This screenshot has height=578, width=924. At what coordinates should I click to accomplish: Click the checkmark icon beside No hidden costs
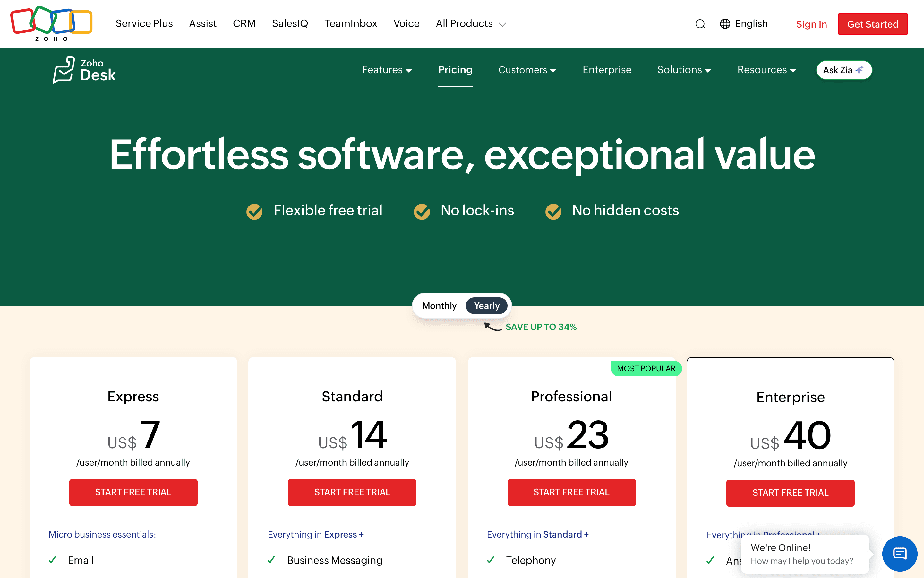coord(553,211)
